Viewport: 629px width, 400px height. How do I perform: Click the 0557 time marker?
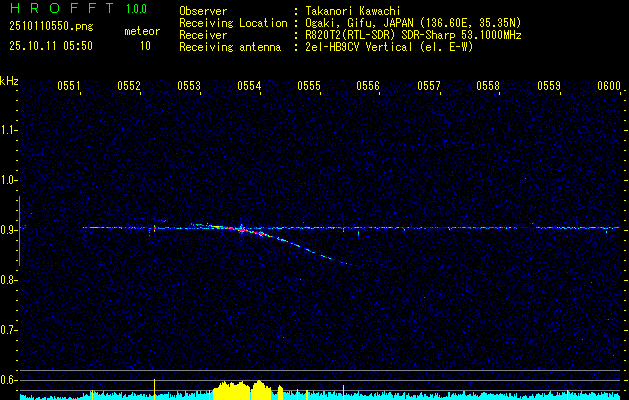tap(429, 87)
